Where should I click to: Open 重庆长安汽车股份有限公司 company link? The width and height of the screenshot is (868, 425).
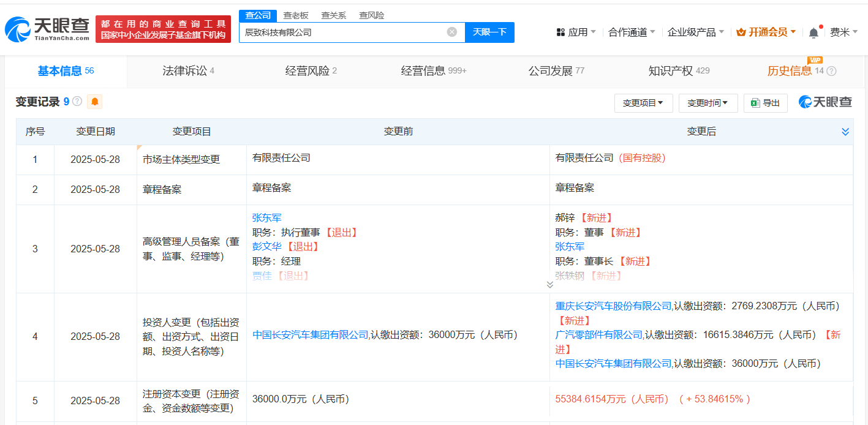[614, 305]
